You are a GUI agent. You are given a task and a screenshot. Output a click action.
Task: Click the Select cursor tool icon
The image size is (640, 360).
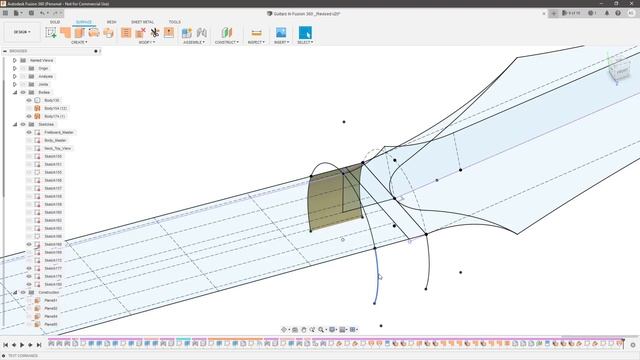point(305,33)
